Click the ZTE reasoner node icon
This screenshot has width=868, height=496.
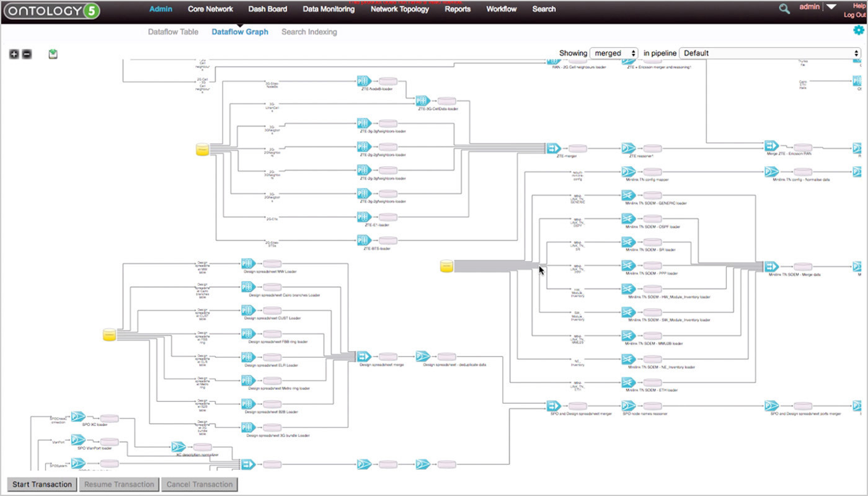point(629,148)
